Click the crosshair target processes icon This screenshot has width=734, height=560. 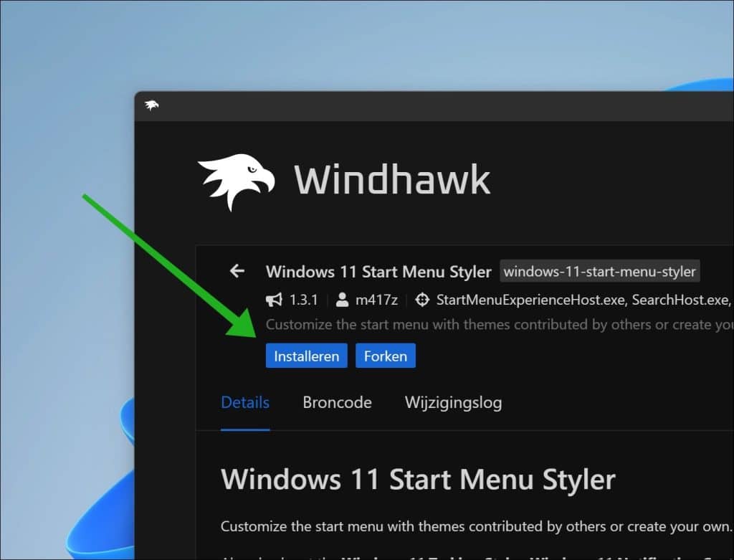click(422, 300)
